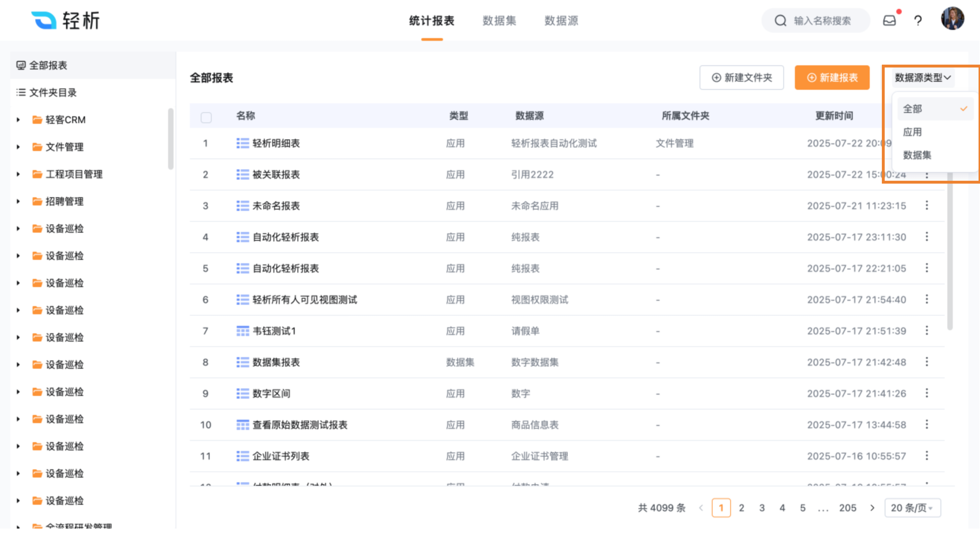This screenshot has height=551, width=980.
Task: Click the 新建报表 button
Action: [832, 78]
